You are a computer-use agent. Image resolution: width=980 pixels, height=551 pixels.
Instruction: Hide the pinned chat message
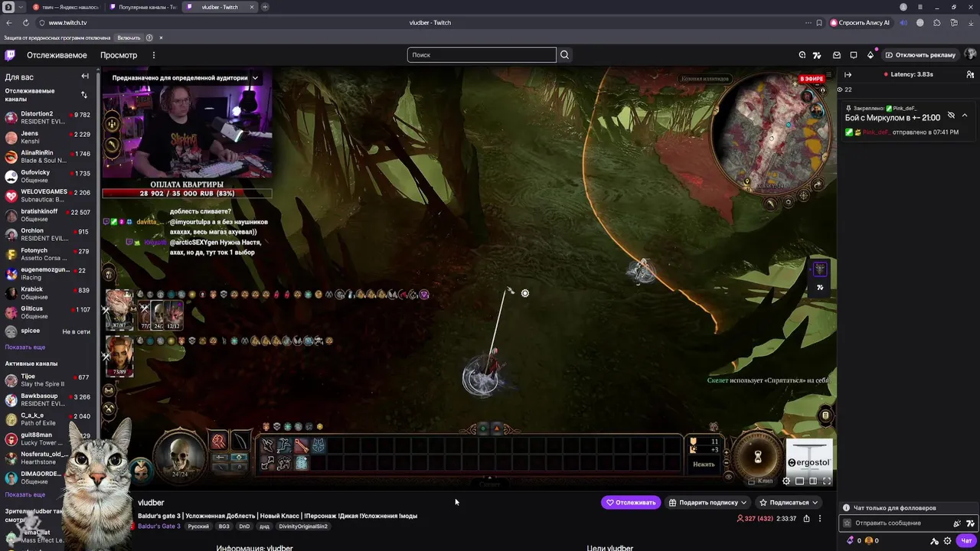tap(951, 115)
